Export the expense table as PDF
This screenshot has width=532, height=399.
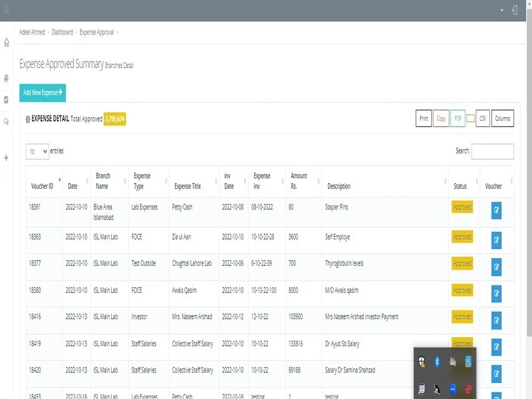[x=458, y=118]
